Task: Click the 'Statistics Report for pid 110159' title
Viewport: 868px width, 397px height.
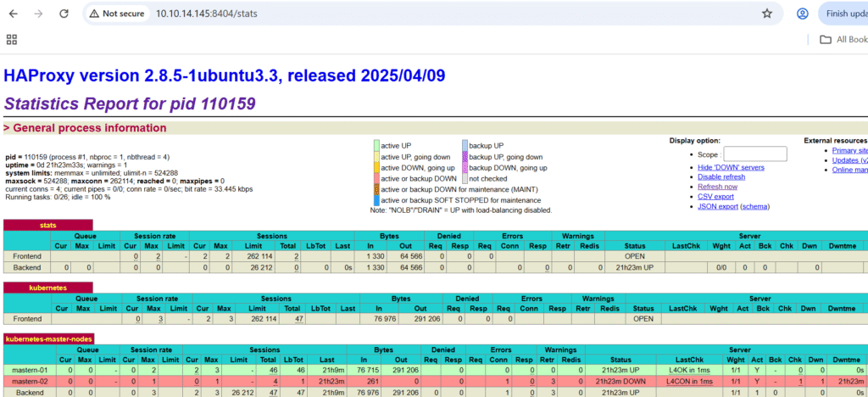Action: (130, 103)
